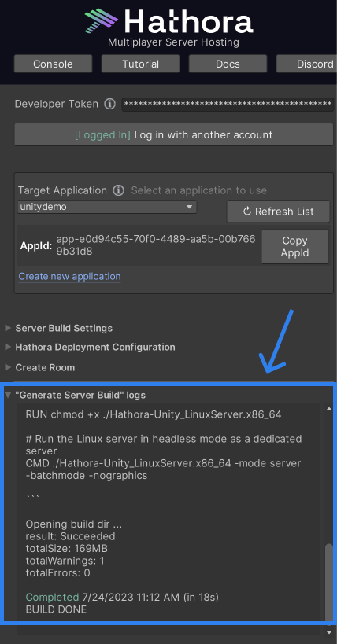Click the "RUN chmod +x" log line
This screenshot has height=644, width=337.
pyautogui.click(x=154, y=414)
